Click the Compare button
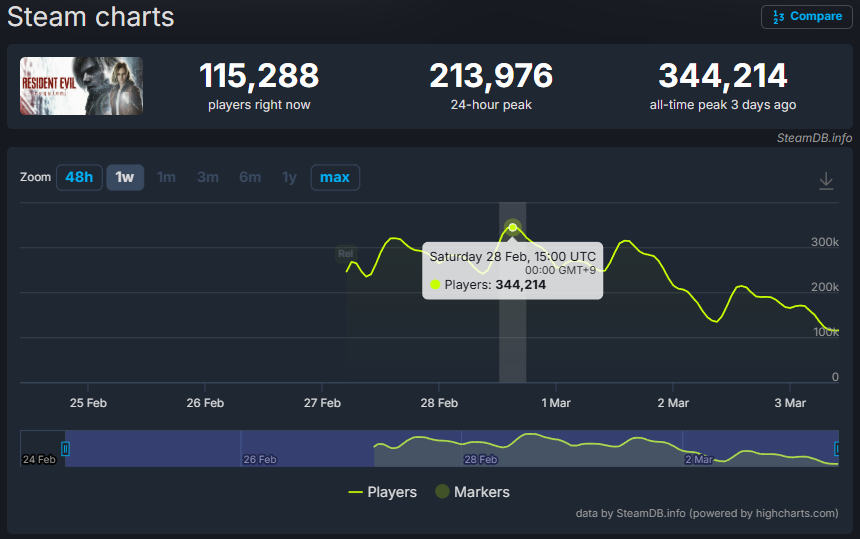The height and width of the screenshot is (539, 860). pos(806,16)
